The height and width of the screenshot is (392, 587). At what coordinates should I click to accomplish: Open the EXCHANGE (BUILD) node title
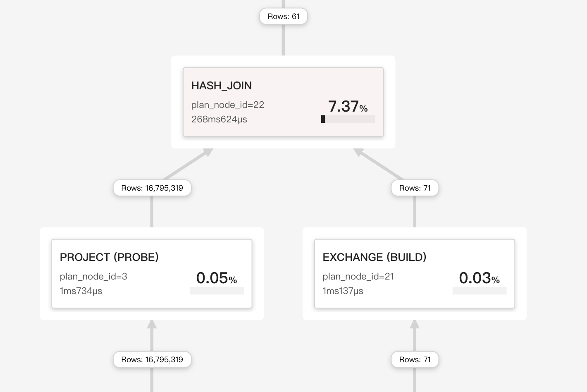point(374,257)
